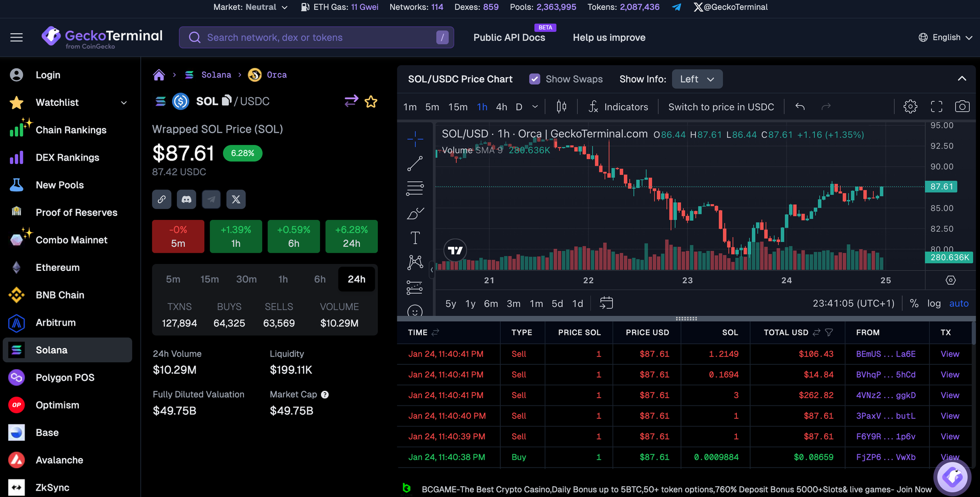Toggle percent scale on chart
Screen dimensions: 980x497
point(914,304)
